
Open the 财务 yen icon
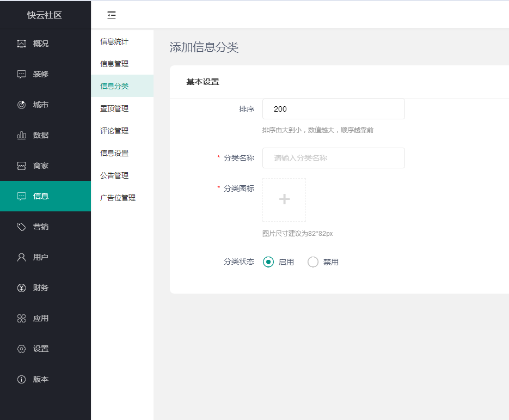click(x=22, y=288)
